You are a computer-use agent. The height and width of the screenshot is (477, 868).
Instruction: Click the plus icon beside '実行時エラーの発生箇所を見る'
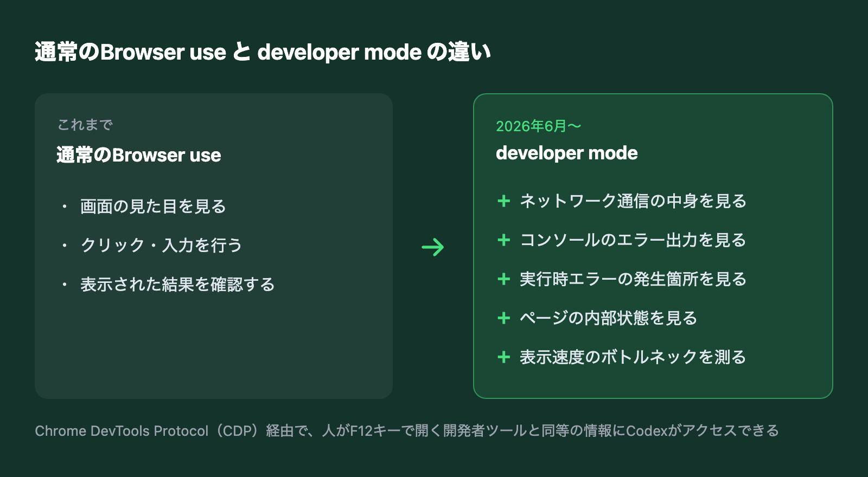(504, 279)
